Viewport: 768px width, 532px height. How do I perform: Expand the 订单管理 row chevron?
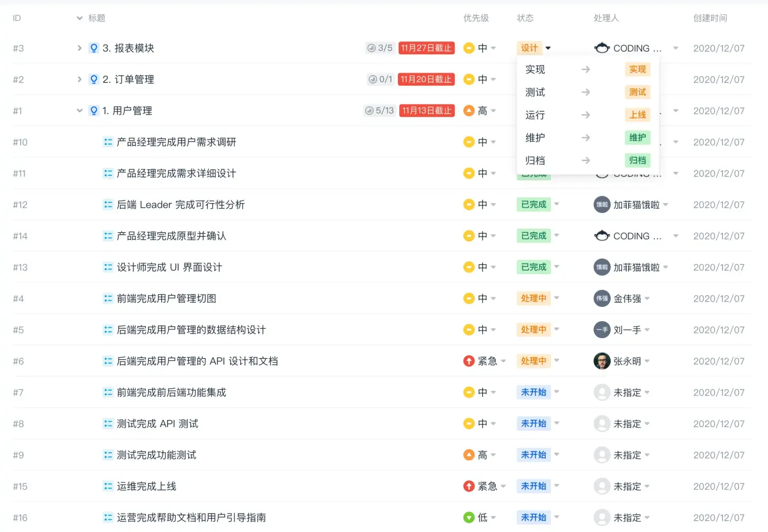point(79,79)
